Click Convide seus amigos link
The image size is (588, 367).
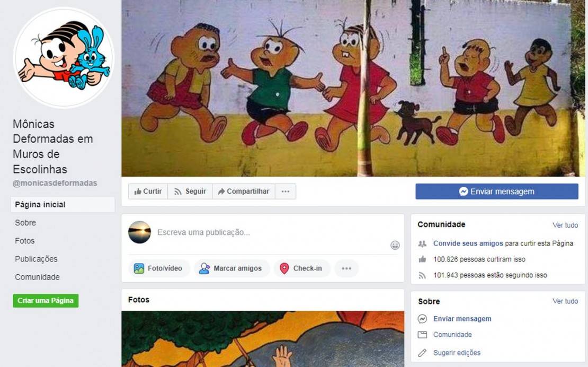tap(468, 243)
